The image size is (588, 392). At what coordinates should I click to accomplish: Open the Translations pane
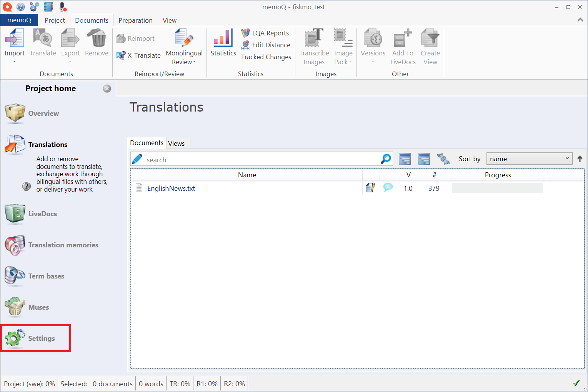tap(36, 145)
